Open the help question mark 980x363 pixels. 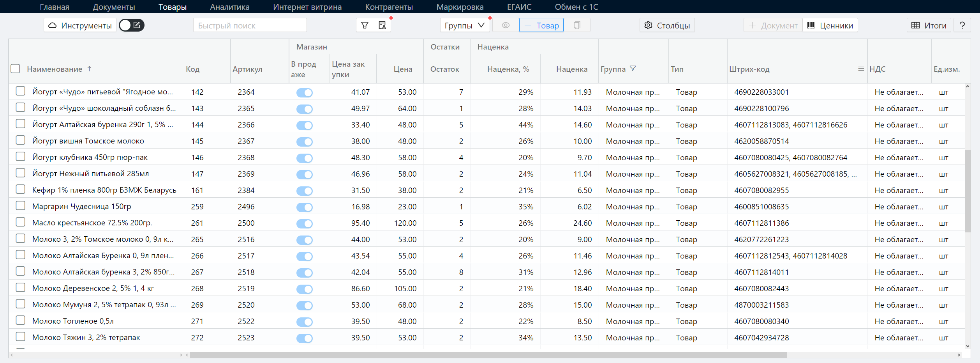tap(962, 25)
